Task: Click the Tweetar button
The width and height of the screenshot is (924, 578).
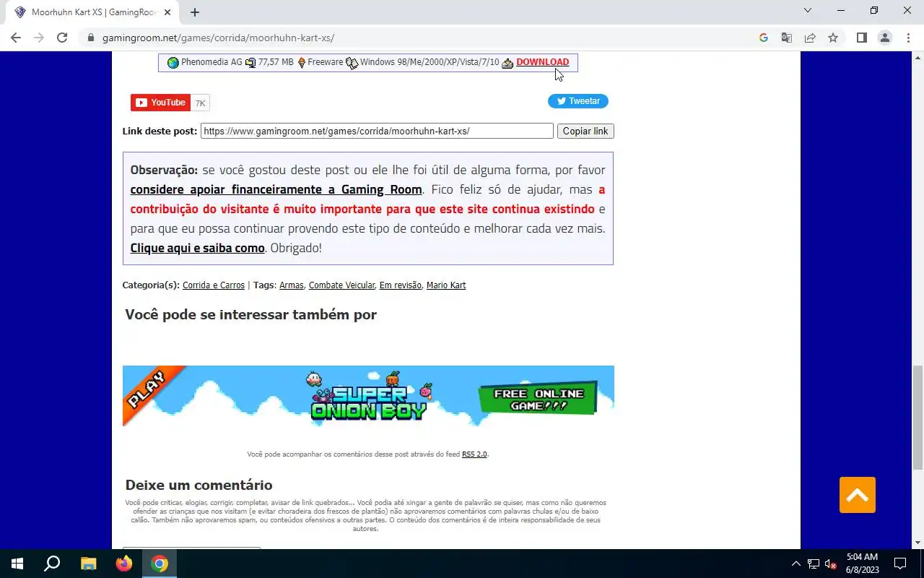Action: pos(577,101)
